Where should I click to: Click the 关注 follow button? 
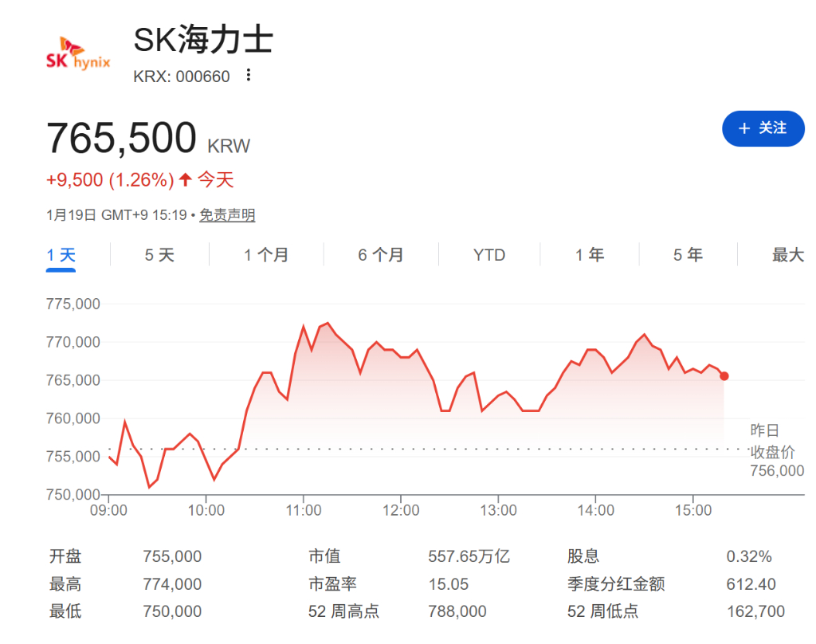763,128
